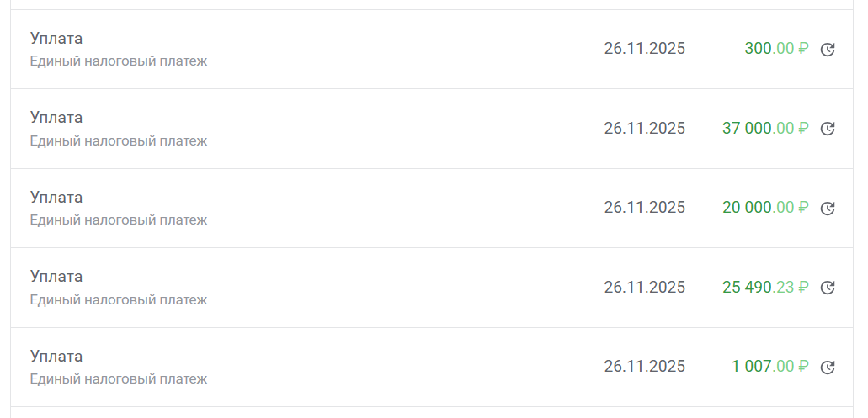Open the 37 000.00 ₽ Уплата row title

(56, 117)
